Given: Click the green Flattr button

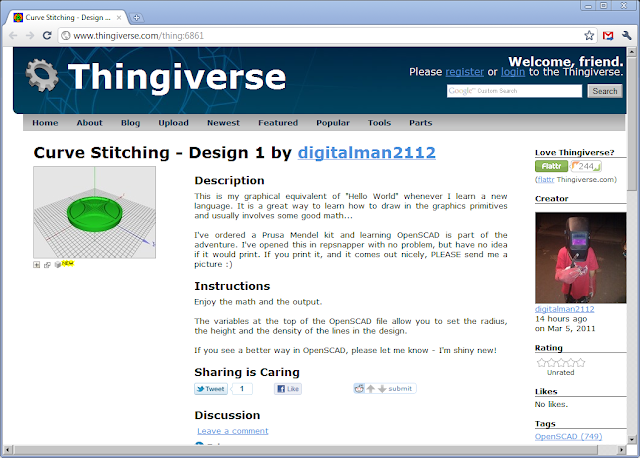Looking at the screenshot, I should click(x=551, y=166).
